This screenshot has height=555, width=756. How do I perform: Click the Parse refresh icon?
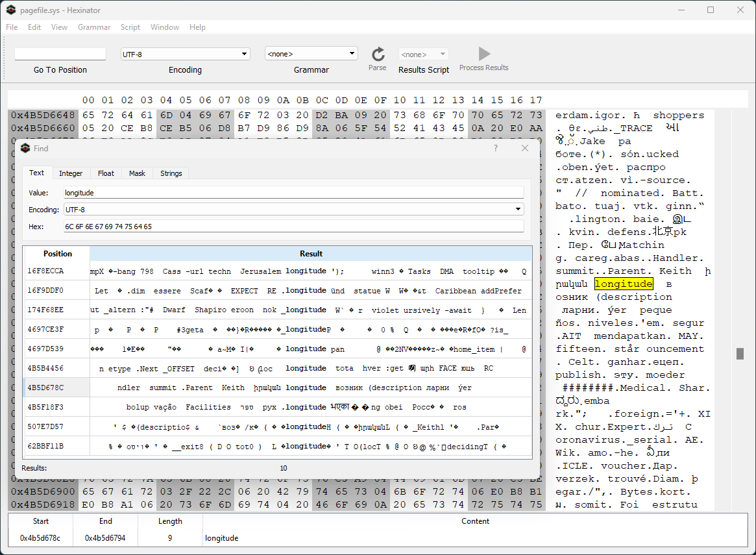[x=378, y=54]
